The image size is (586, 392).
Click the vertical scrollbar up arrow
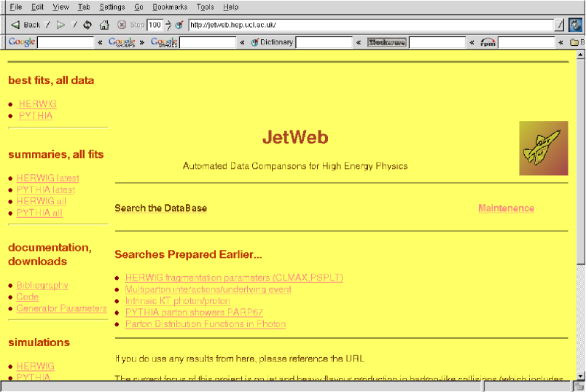pos(580,55)
